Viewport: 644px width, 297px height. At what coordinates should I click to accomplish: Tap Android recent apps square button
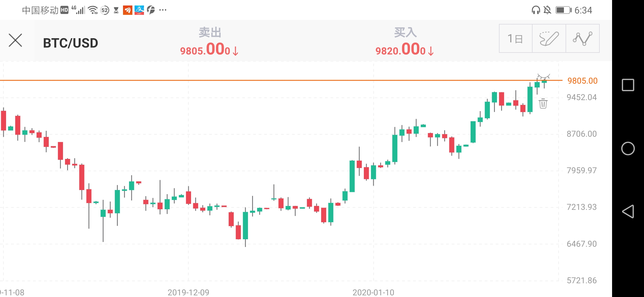click(628, 85)
